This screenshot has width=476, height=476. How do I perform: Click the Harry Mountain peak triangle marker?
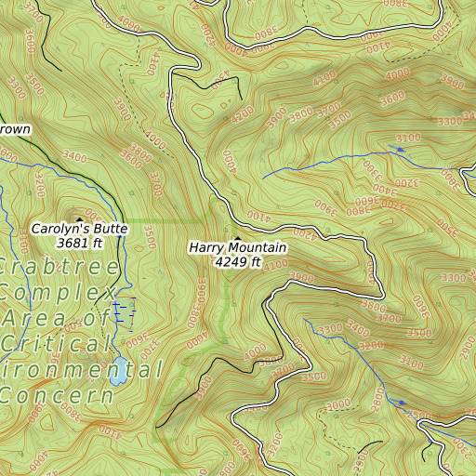pos(238,238)
